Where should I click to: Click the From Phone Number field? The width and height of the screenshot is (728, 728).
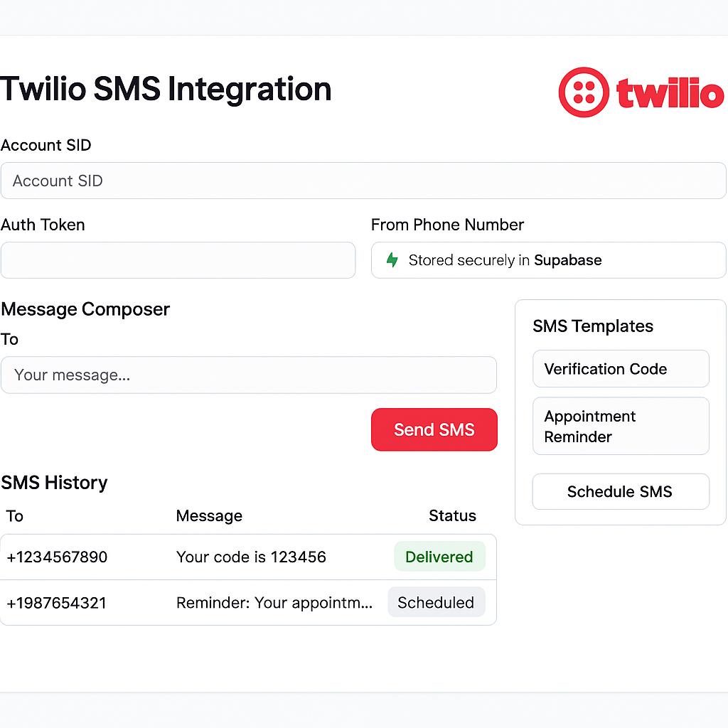(x=547, y=260)
